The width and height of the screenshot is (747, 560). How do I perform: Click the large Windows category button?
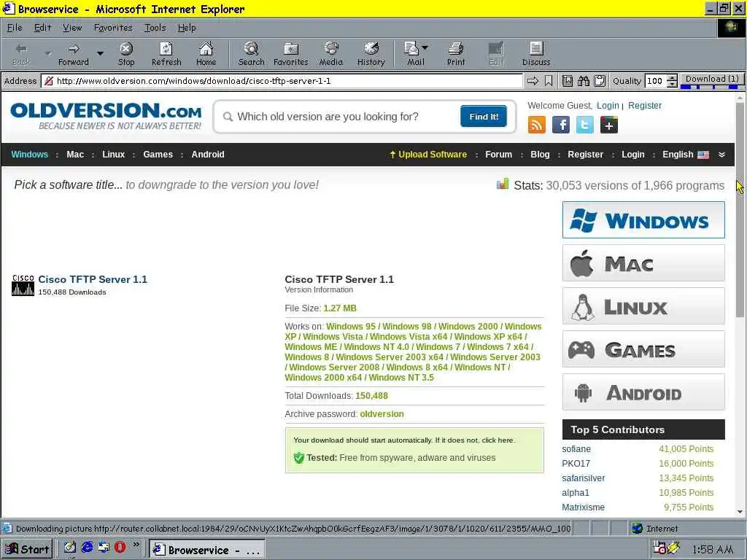(643, 220)
